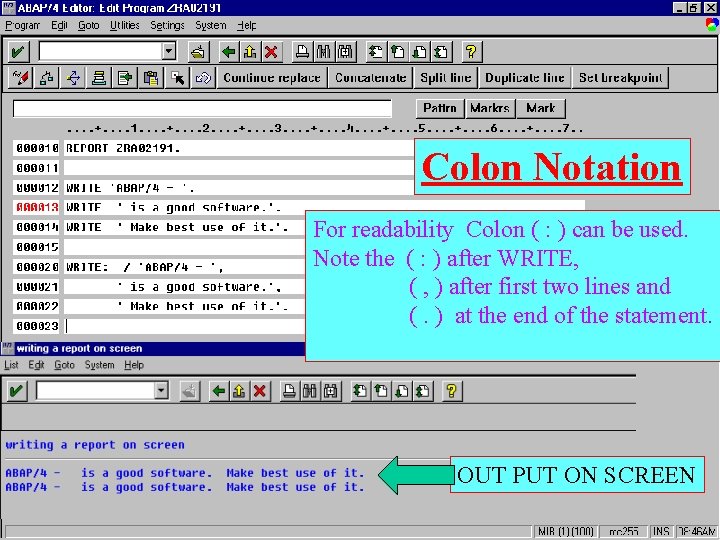Click the branching arrows icon in editor toolbar
720x540 pixels.
[x=73, y=78]
